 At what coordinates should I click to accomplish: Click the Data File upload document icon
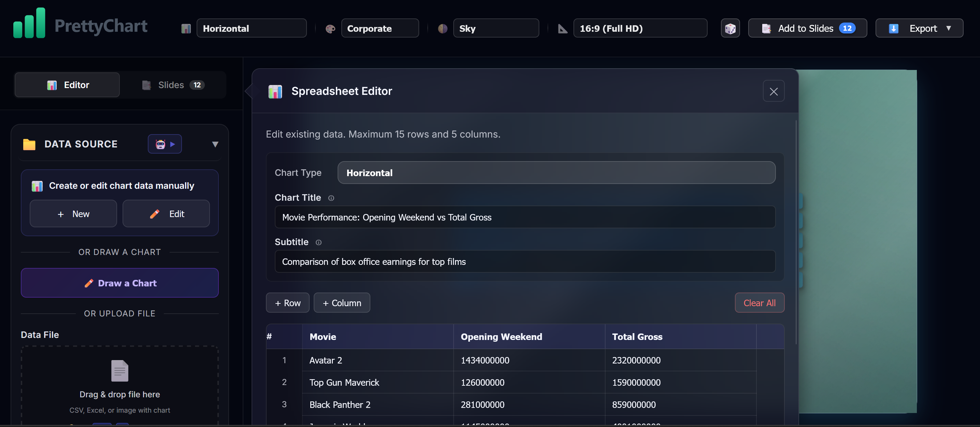point(119,370)
